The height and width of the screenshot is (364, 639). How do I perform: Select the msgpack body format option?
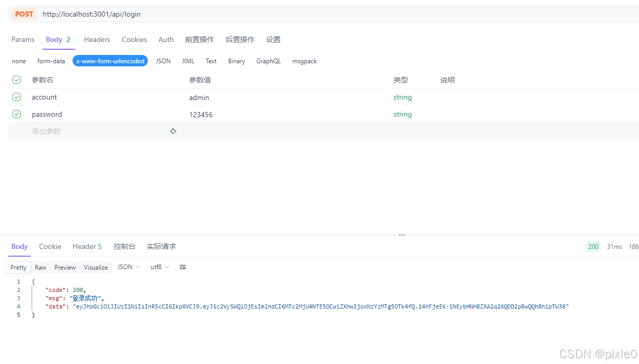point(304,61)
